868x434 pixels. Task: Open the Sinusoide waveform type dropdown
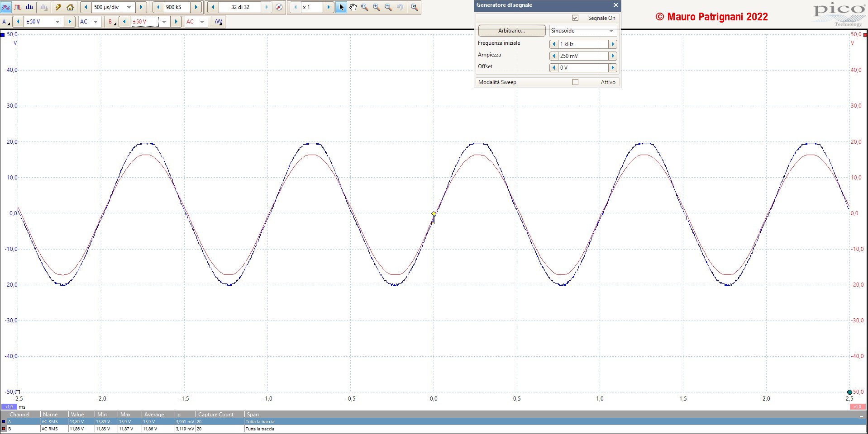(583, 31)
